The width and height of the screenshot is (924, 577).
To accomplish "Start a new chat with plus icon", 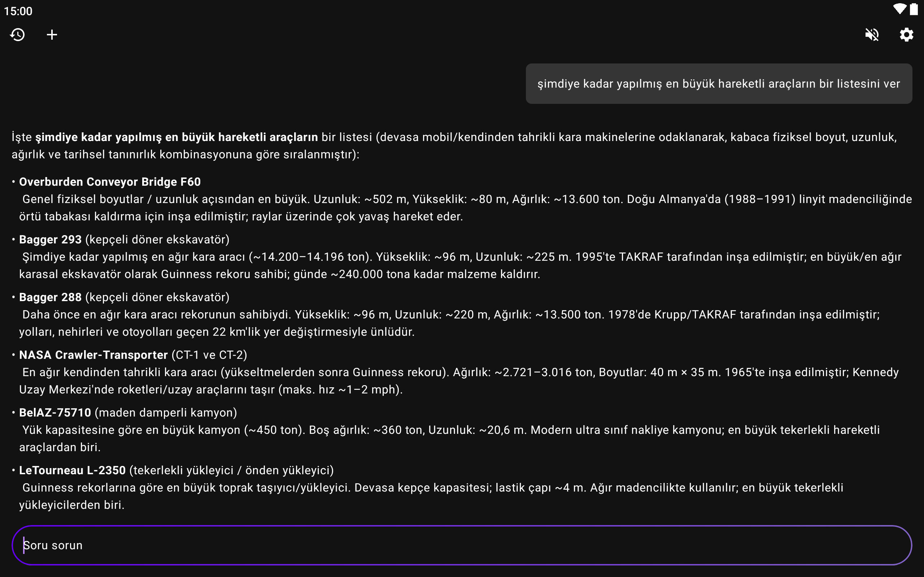I will pyautogui.click(x=52, y=35).
